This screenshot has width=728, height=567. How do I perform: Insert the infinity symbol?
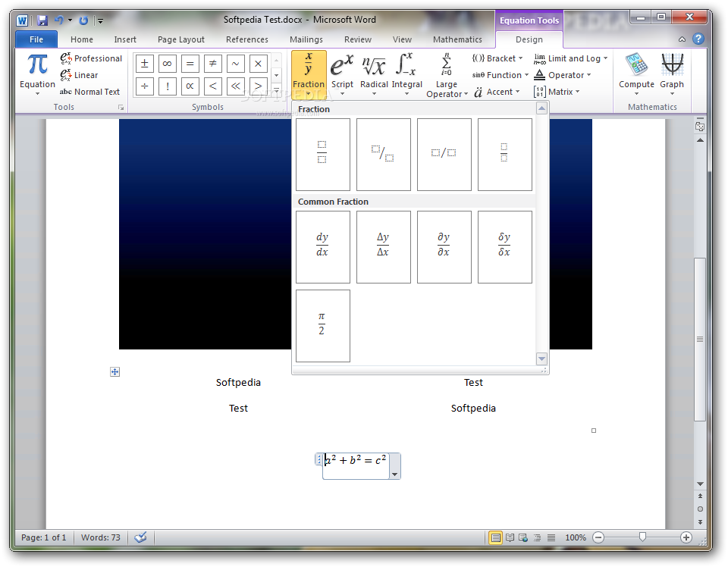click(x=167, y=64)
